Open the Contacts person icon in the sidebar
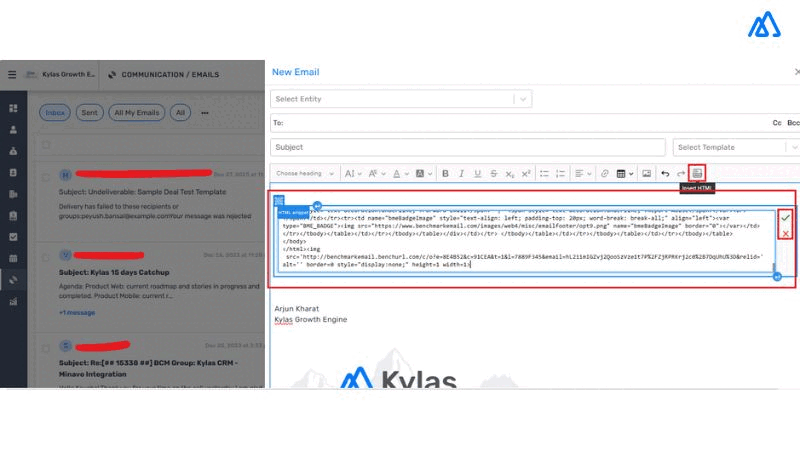Image resolution: width=800 pixels, height=450 pixels. click(x=13, y=130)
